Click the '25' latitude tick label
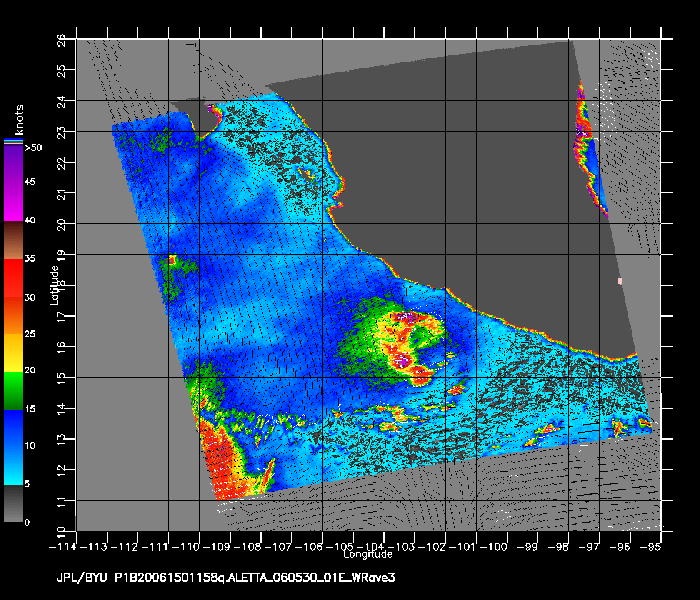Screen dimensions: 700x600 click(61, 71)
